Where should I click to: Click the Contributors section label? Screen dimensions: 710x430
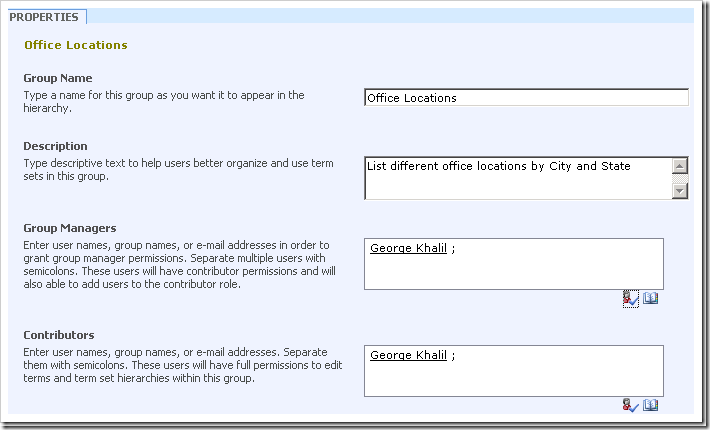59,335
